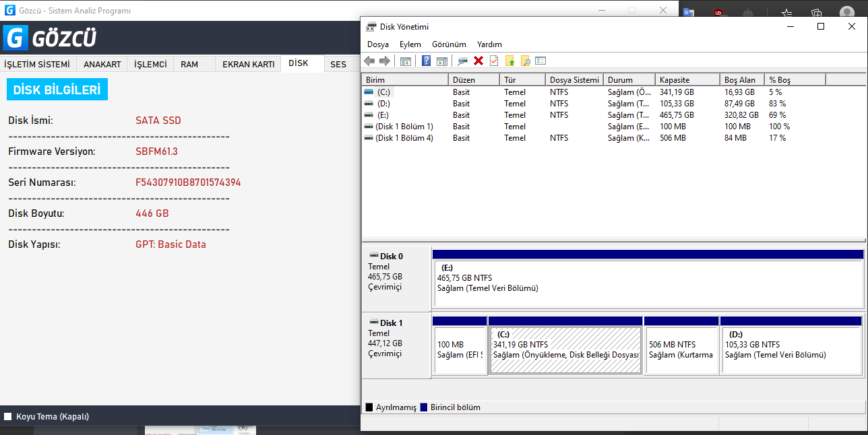This screenshot has width=868, height=435.
Task: Sort by the Düzen column header
Action: (x=474, y=79)
